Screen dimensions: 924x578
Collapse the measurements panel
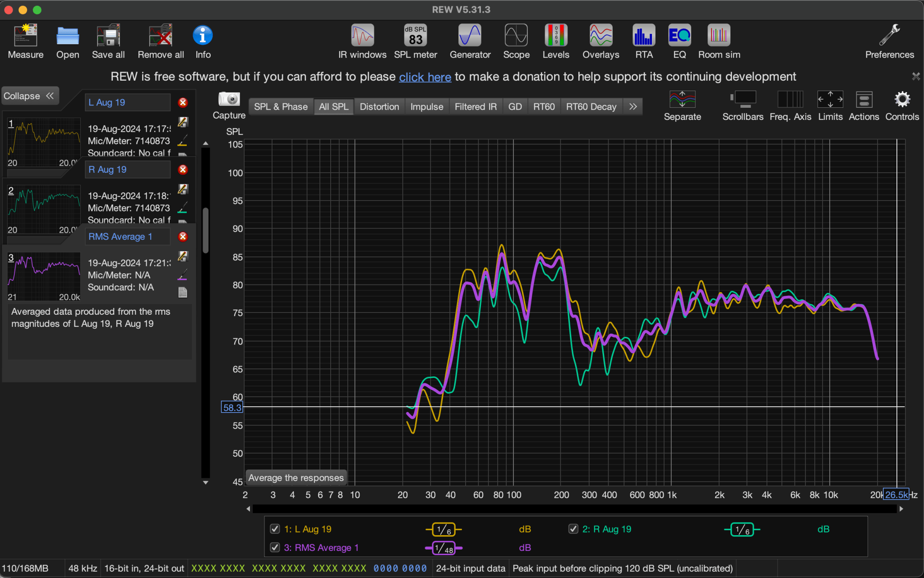pyautogui.click(x=29, y=96)
